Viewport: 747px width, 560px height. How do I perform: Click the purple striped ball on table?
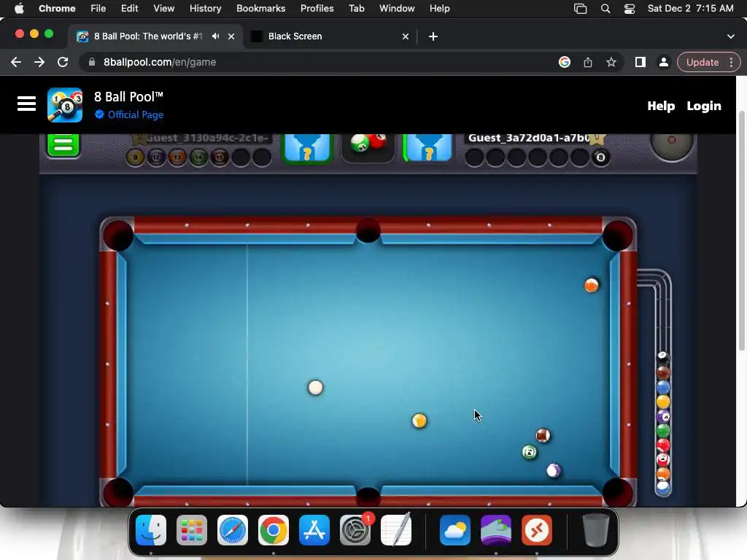tap(553, 470)
